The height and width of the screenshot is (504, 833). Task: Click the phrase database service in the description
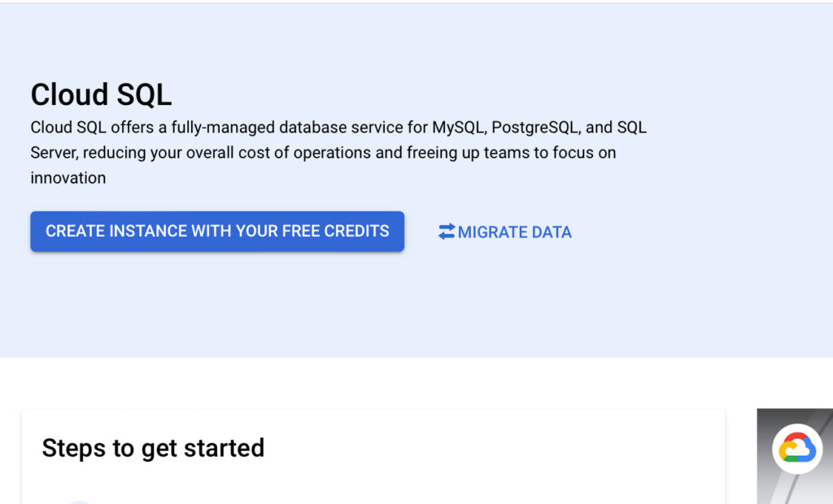338,128
